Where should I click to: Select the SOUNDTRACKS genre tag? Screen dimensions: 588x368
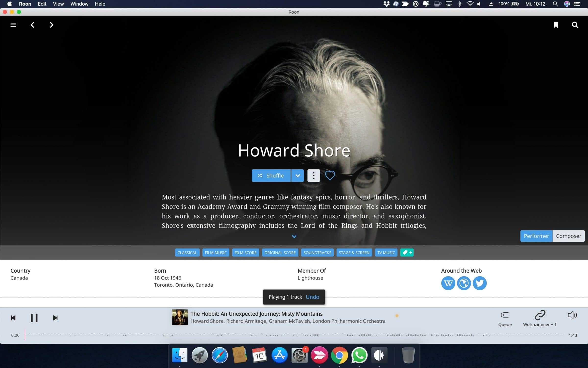point(317,253)
